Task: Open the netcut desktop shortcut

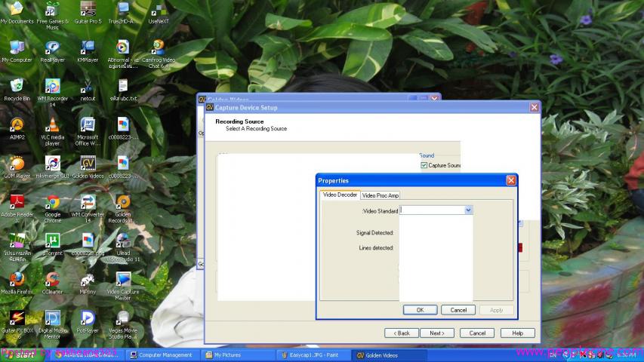Action: [88, 90]
